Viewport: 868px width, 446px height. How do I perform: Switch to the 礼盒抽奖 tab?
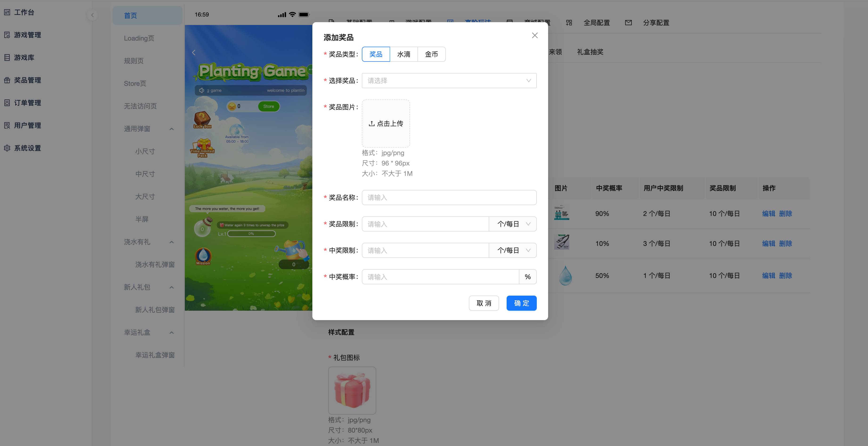point(590,52)
